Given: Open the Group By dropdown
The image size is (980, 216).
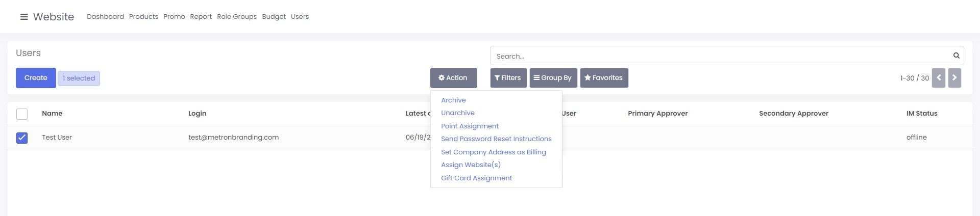Looking at the screenshot, I should tap(553, 78).
